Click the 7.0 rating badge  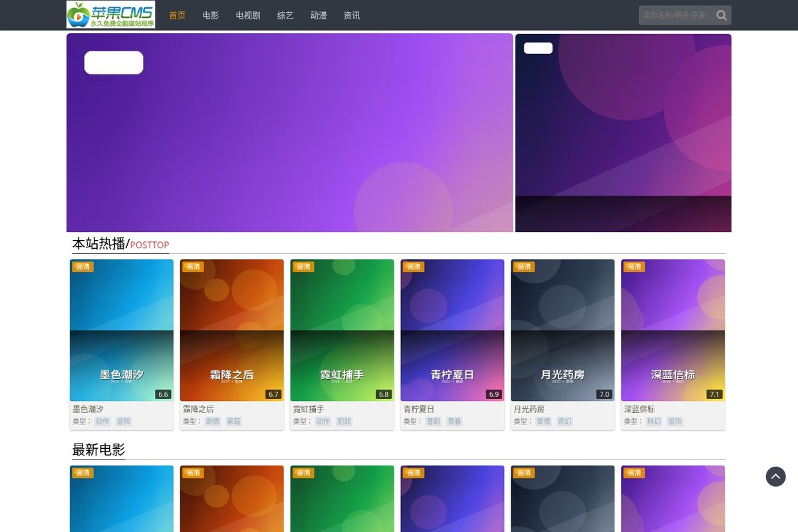point(604,394)
